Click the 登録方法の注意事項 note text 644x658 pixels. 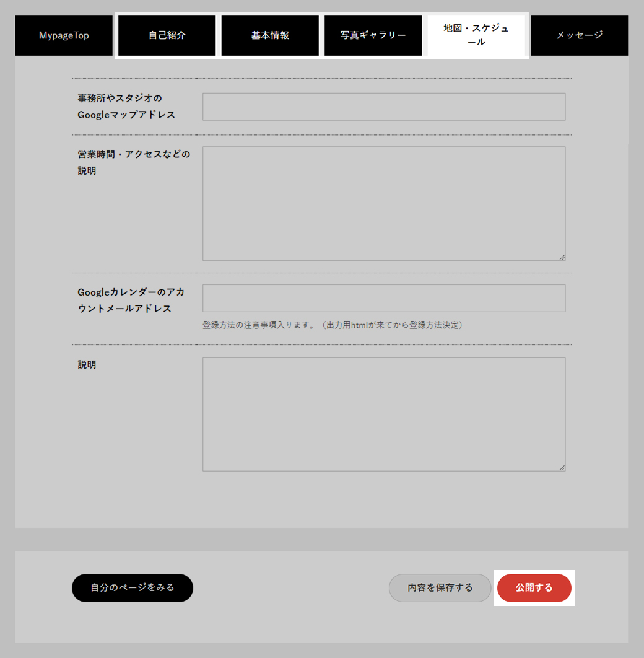coord(333,325)
